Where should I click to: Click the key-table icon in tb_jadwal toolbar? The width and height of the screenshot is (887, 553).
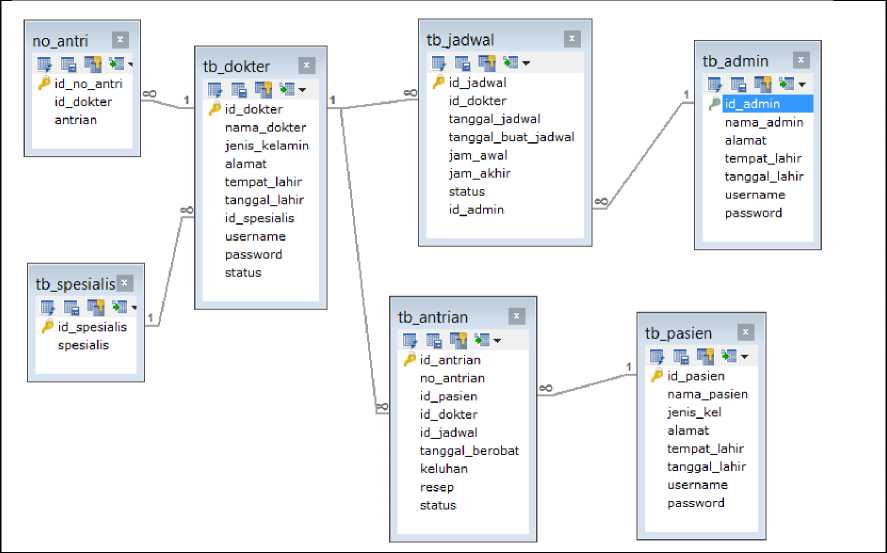(486, 63)
